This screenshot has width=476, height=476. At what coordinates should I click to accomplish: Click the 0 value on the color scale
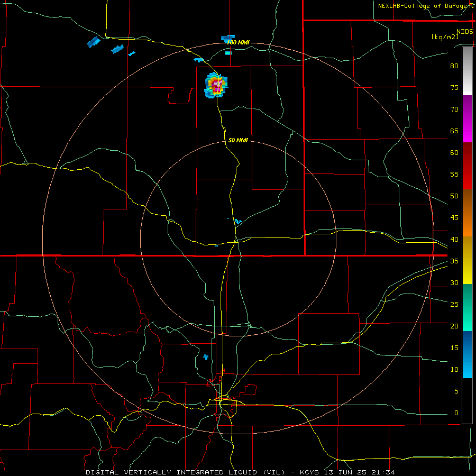456,413
